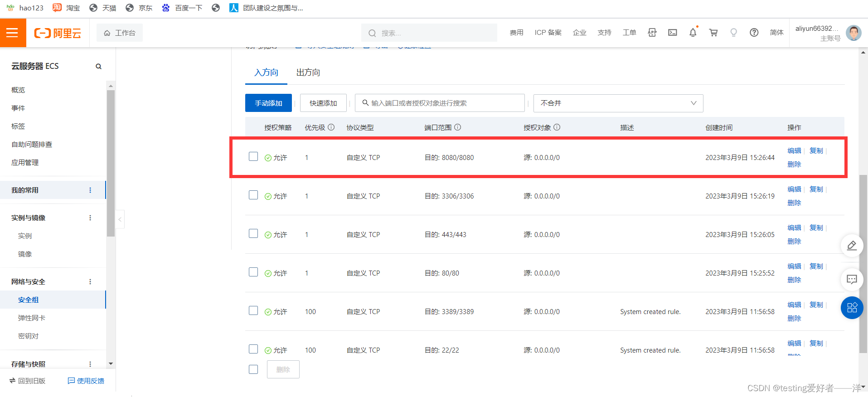Open 我的常用 more options dots

point(90,190)
